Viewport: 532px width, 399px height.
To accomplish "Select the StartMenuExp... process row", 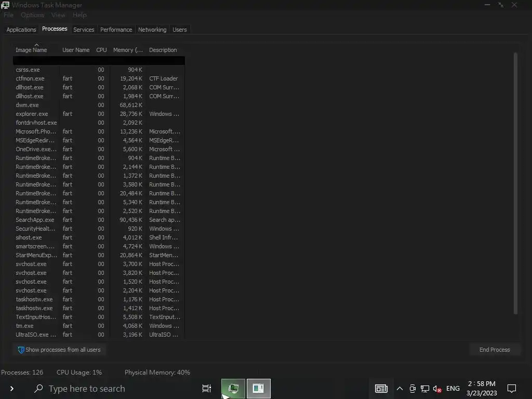I will [99, 255].
